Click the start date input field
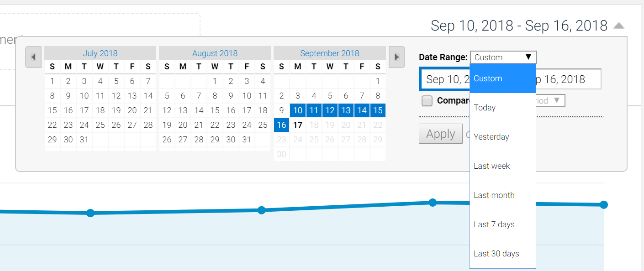644x271 pixels. coord(445,79)
